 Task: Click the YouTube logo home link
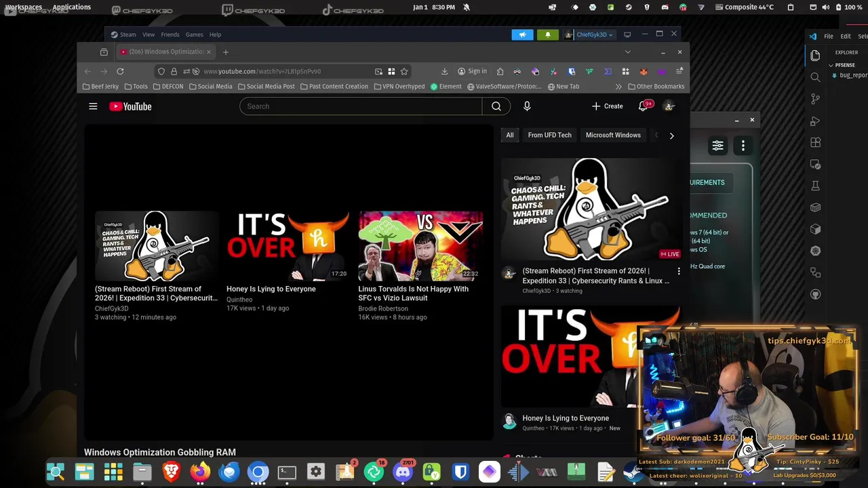(x=130, y=106)
